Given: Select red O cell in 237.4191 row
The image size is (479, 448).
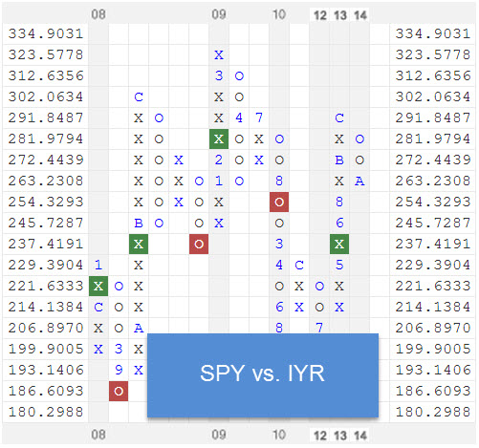Looking at the screenshot, I should coord(199,245).
